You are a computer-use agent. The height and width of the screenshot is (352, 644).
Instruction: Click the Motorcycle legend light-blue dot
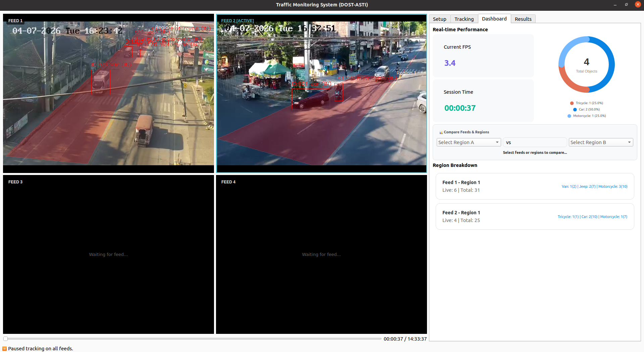click(x=569, y=116)
